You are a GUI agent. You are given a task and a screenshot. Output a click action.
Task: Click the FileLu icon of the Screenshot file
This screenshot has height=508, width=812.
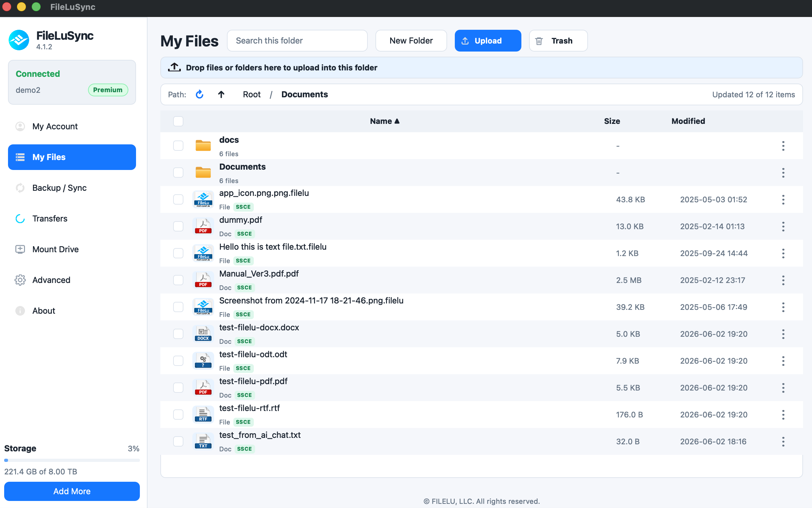tap(203, 307)
